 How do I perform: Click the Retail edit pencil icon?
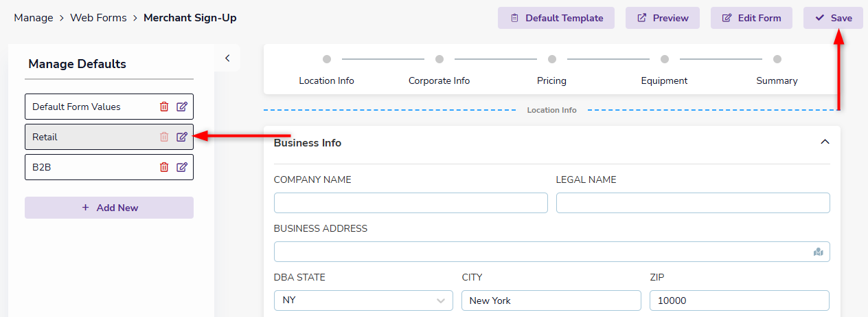tap(182, 137)
